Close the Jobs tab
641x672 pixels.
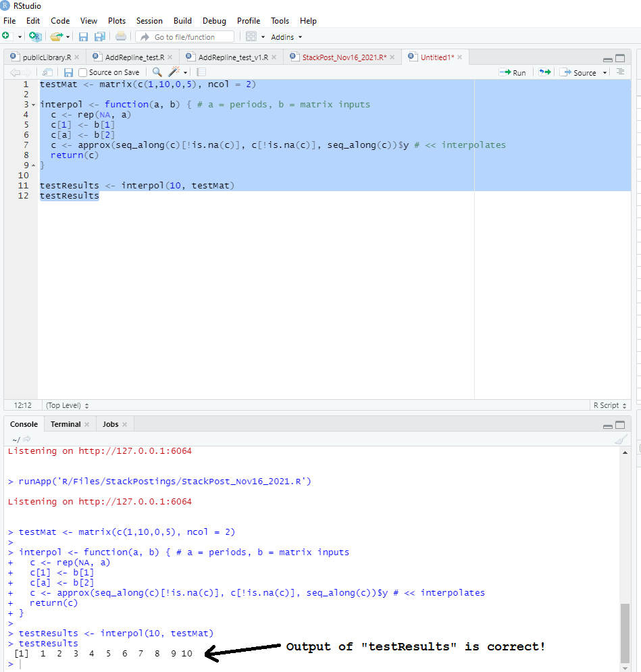tap(125, 424)
